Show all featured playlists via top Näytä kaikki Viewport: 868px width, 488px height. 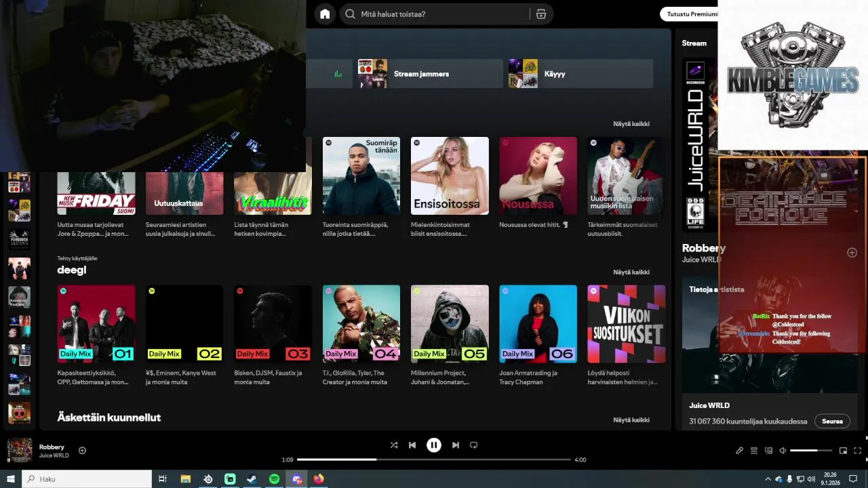click(x=631, y=124)
